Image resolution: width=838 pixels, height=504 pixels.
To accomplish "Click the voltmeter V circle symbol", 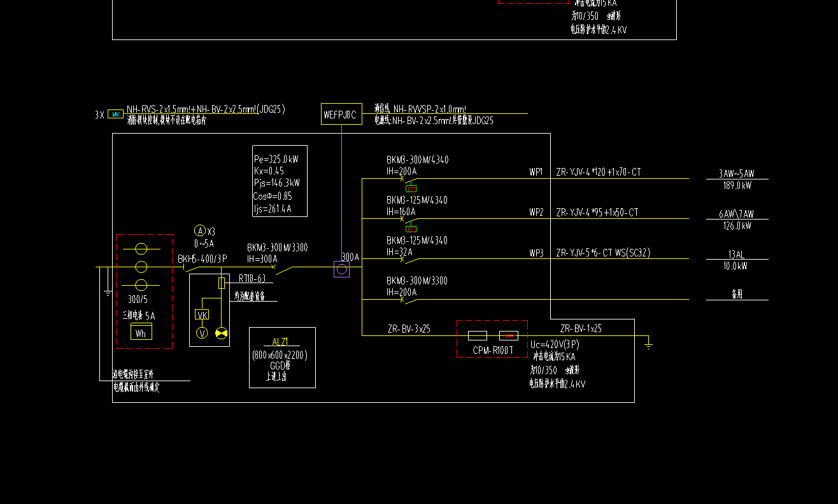I will pos(202,333).
